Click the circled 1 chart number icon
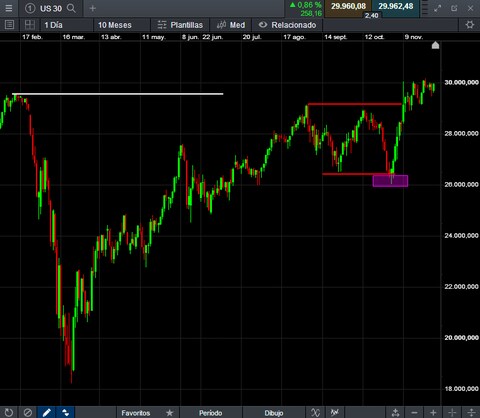The width and height of the screenshot is (480, 418). [30, 8]
